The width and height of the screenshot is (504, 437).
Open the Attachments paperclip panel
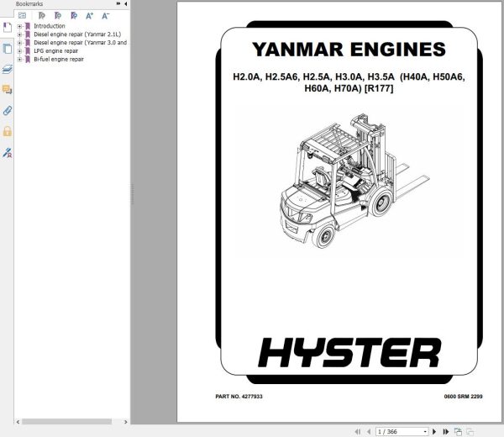point(7,111)
